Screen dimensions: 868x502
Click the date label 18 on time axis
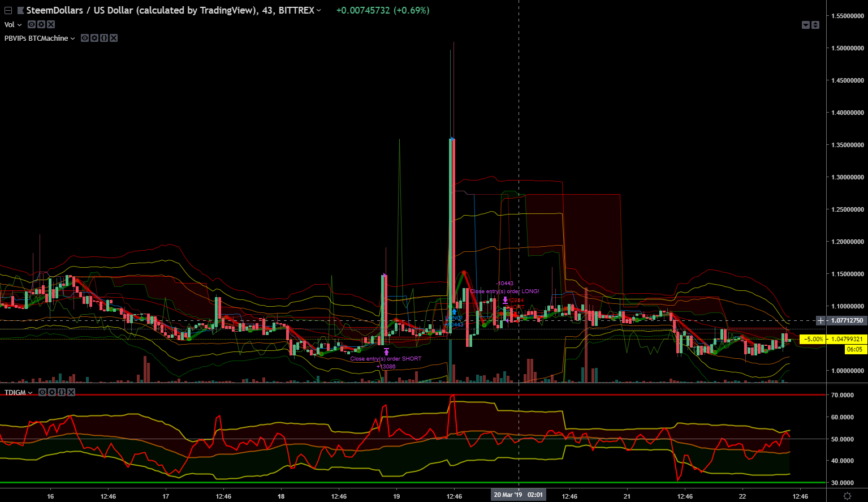(x=281, y=496)
